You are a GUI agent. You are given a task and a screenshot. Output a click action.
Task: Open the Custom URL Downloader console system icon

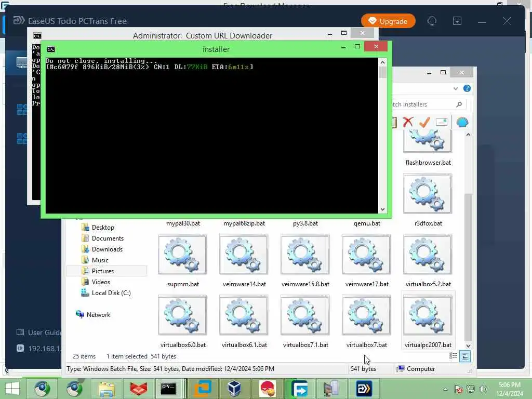click(x=37, y=36)
